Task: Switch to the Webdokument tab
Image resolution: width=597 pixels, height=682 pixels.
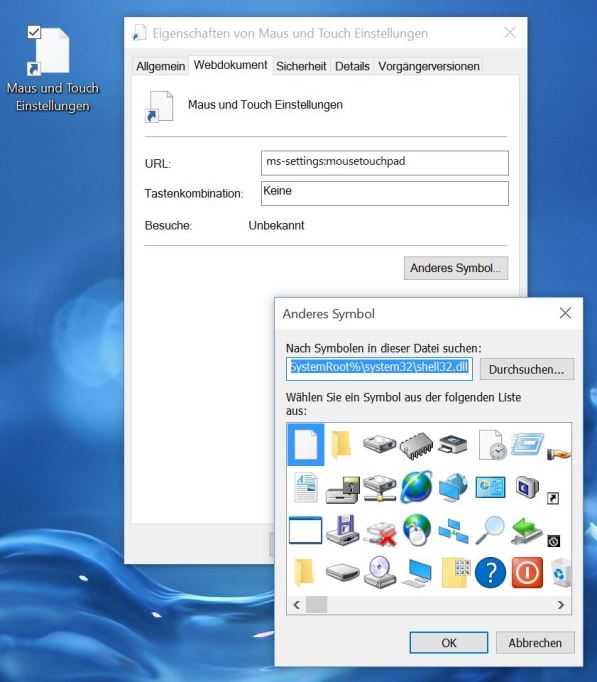Action: coord(230,65)
